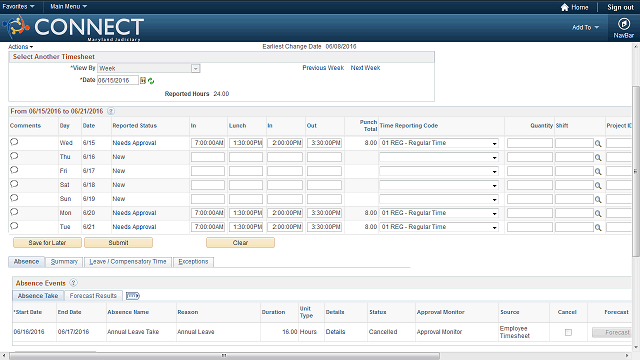This screenshot has height=360, width=640.
Task: Click the show all columns icon in Absence Events
Action: [x=133, y=296]
